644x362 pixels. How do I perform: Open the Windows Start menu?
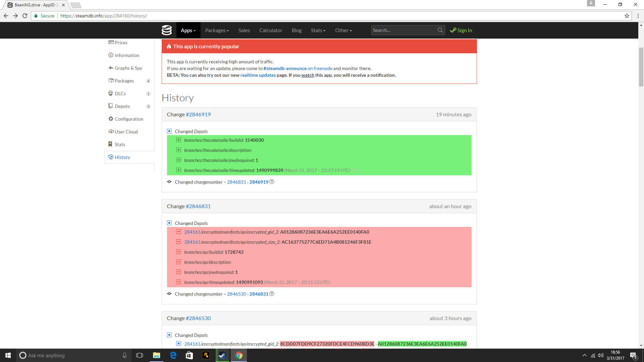(8, 355)
